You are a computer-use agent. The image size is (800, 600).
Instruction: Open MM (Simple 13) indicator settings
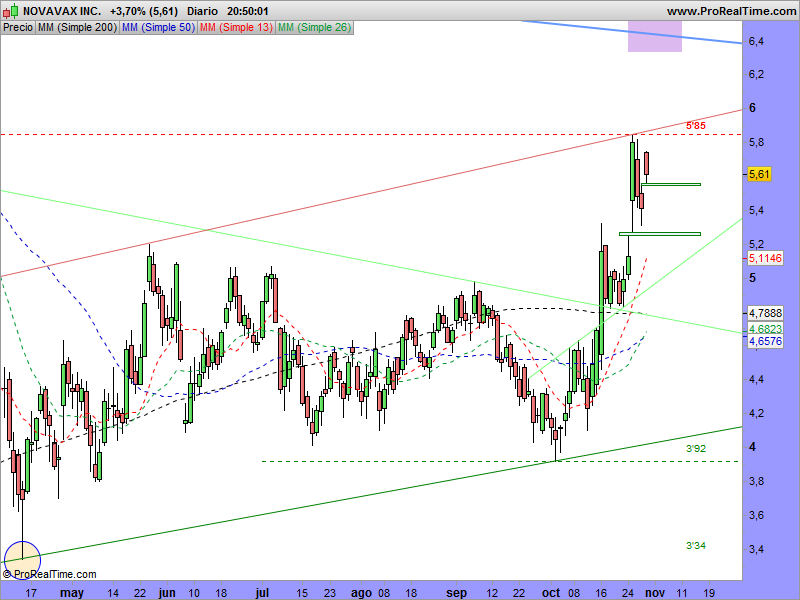point(236,28)
